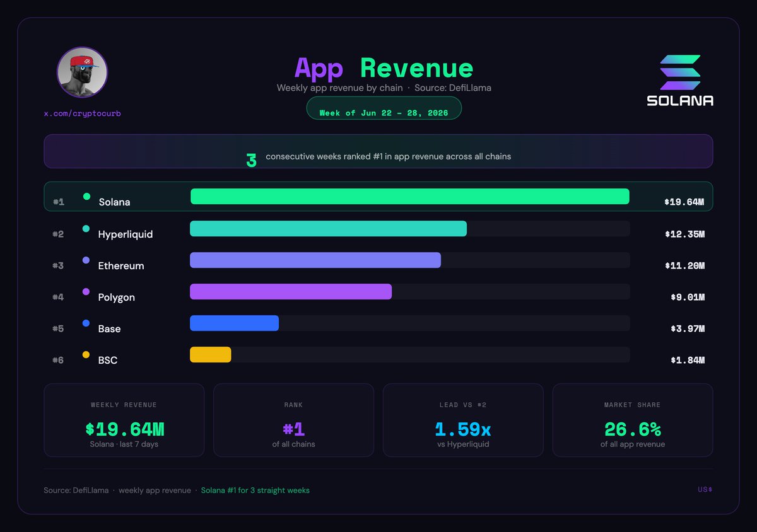Click the #4 rank label
This screenshot has width=757, height=532.
coord(58,297)
